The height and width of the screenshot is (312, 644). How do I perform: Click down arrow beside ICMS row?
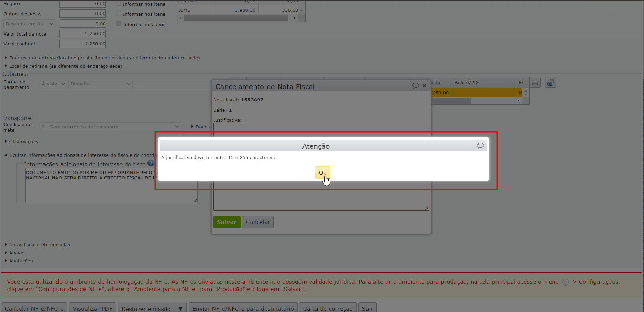[301, 10]
